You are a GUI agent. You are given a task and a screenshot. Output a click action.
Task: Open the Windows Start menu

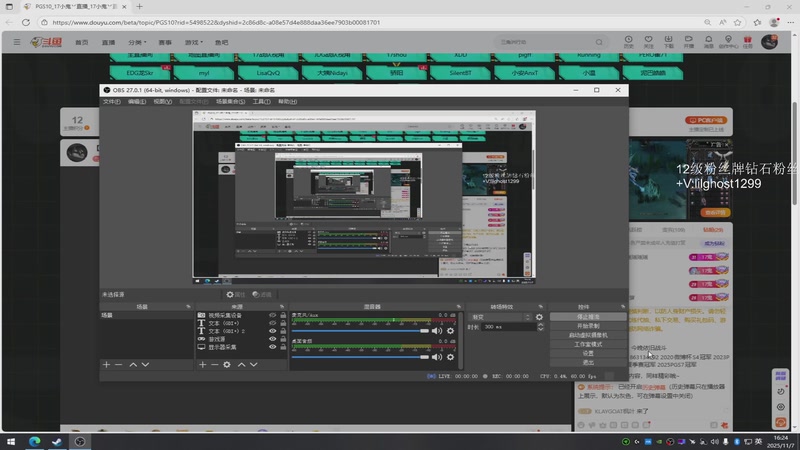coord(11,442)
